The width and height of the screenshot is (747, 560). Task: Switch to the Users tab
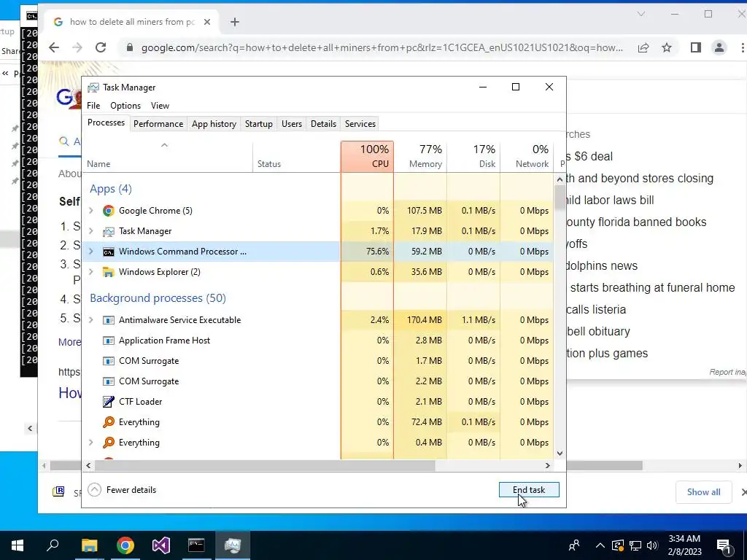coord(292,124)
